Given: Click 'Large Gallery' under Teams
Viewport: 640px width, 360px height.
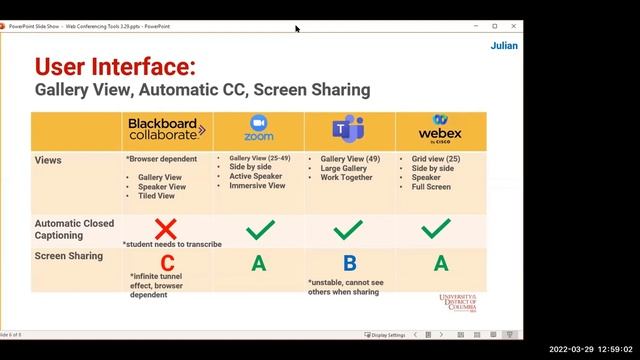Looking at the screenshot, I should coord(344,169).
